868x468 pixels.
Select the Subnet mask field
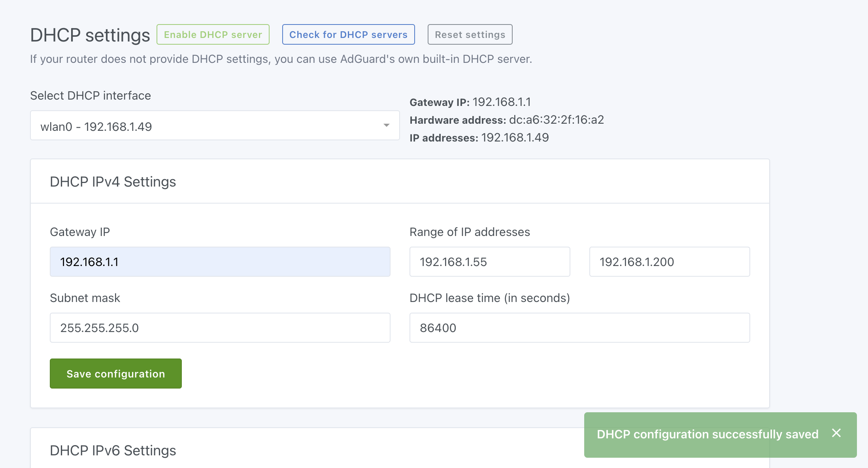[220, 327]
